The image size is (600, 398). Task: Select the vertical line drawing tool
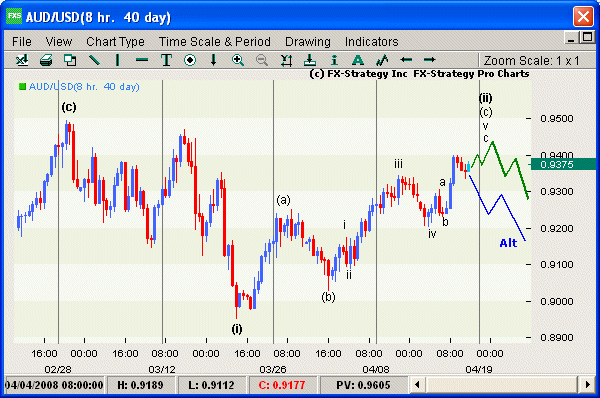[x=117, y=60]
